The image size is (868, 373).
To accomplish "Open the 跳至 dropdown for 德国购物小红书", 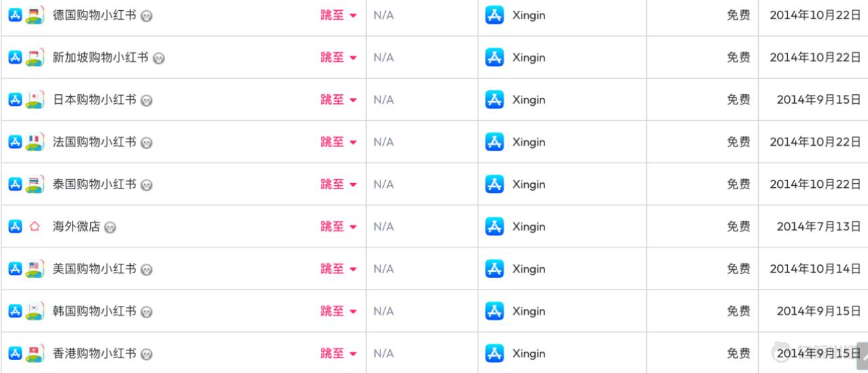I will 338,16.
